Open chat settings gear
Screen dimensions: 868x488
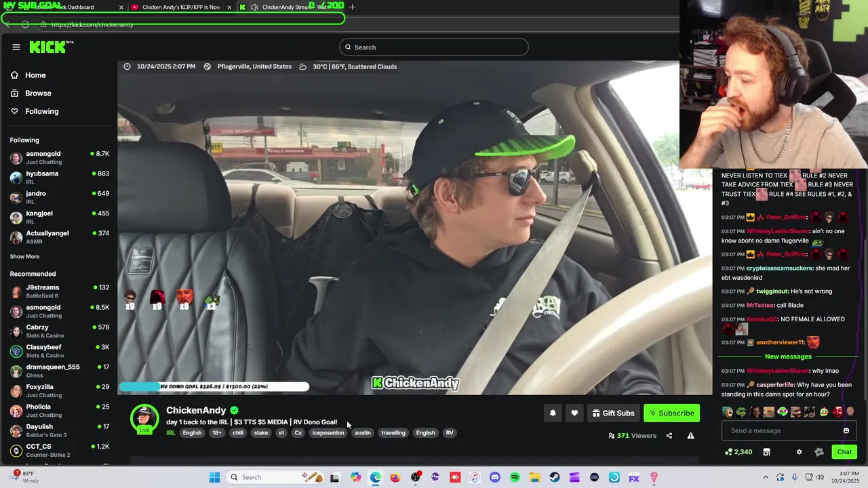(x=799, y=452)
